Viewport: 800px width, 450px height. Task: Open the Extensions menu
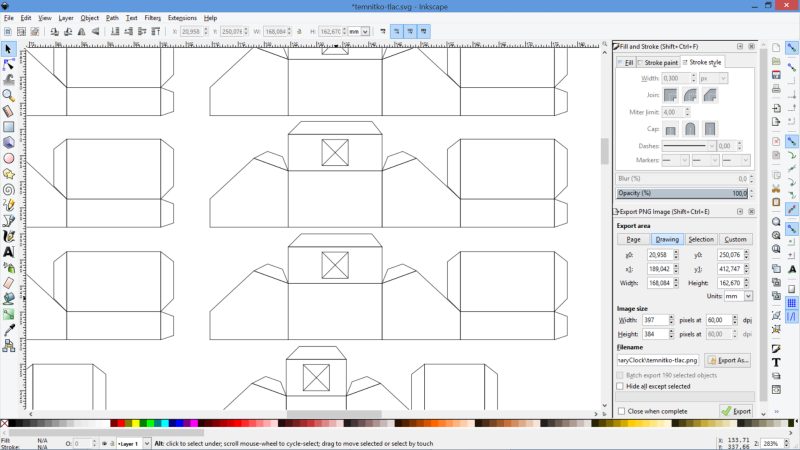[182, 18]
